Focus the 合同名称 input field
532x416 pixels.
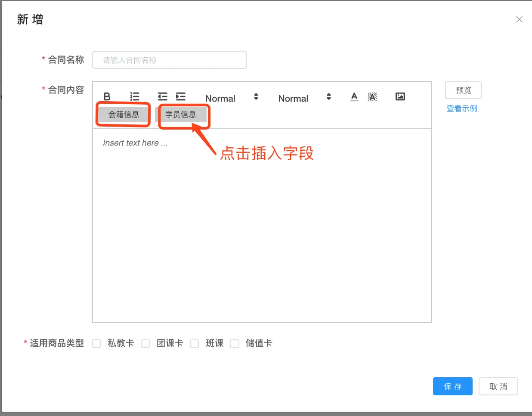pos(170,60)
